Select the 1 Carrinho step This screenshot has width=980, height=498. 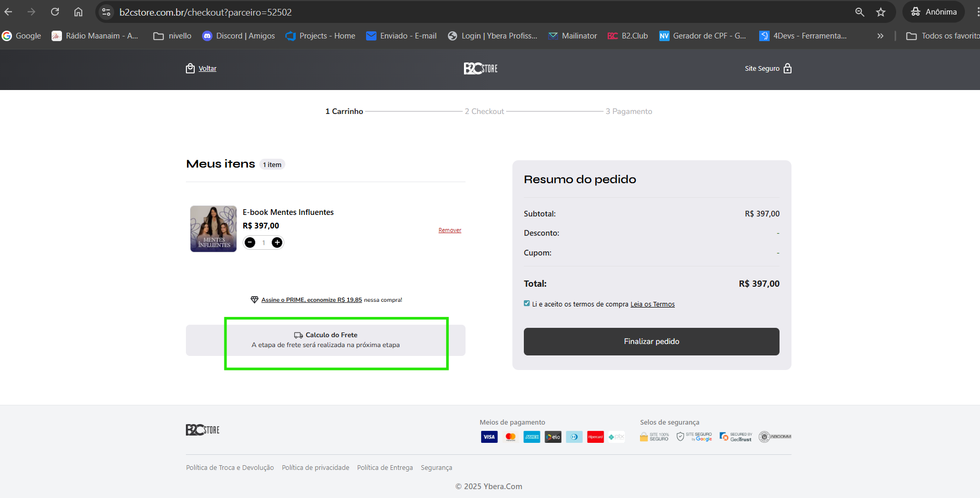pyautogui.click(x=344, y=111)
